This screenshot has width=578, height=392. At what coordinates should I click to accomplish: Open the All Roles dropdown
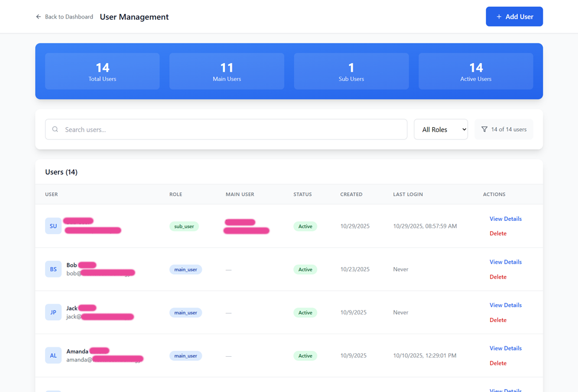440,129
